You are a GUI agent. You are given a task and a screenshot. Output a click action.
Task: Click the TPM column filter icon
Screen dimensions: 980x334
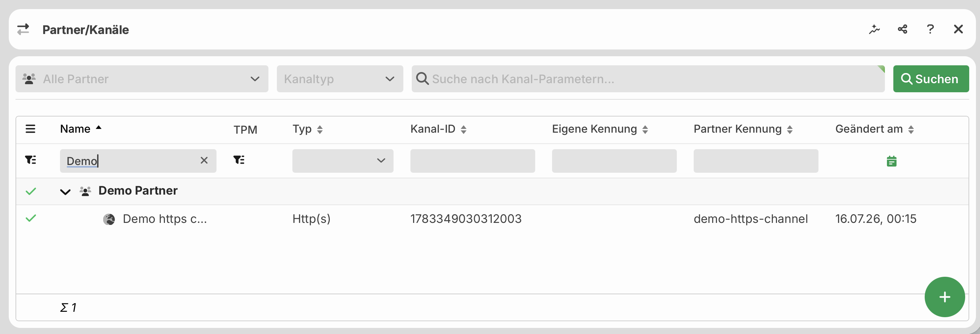tap(239, 160)
